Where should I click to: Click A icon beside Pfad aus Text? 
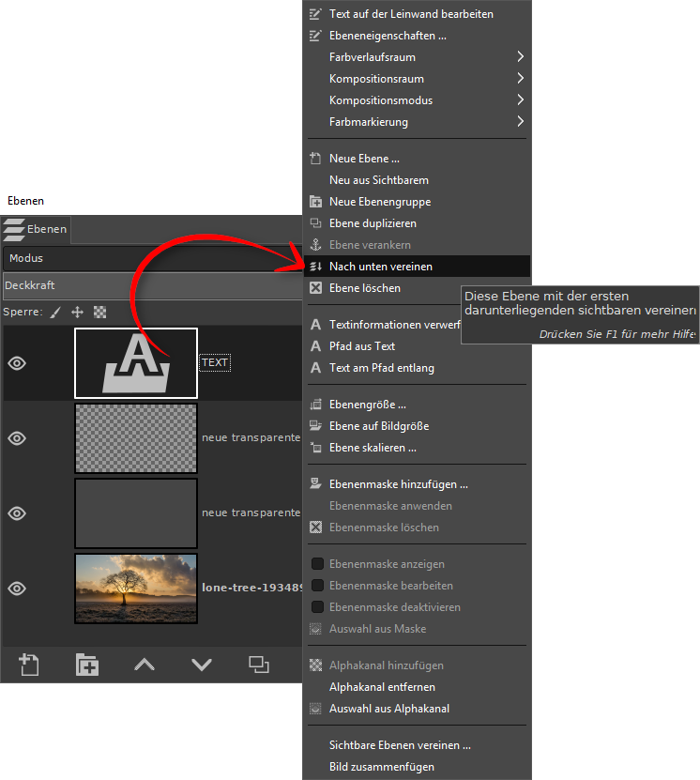click(x=315, y=346)
